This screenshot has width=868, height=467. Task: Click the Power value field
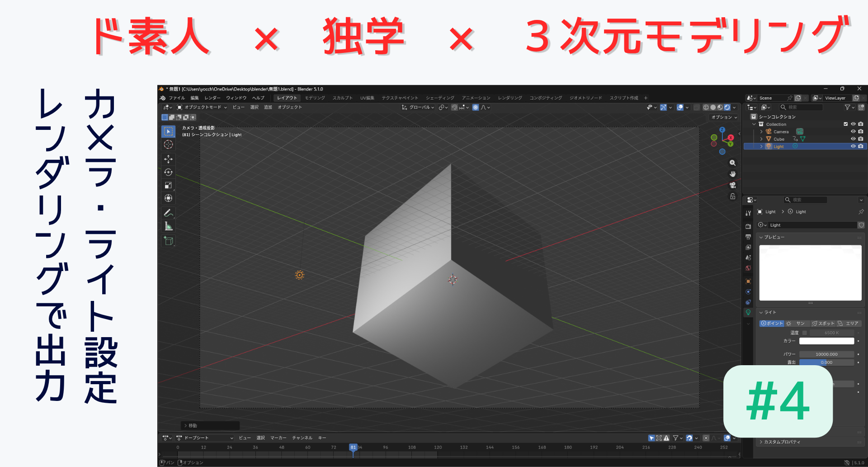tap(826, 354)
